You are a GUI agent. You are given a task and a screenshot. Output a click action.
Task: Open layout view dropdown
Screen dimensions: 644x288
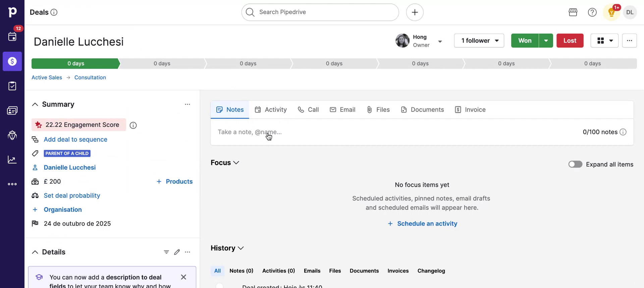click(604, 41)
